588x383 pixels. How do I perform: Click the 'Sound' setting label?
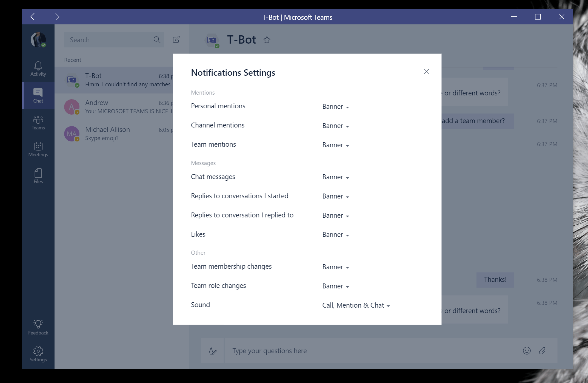pyautogui.click(x=200, y=305)
